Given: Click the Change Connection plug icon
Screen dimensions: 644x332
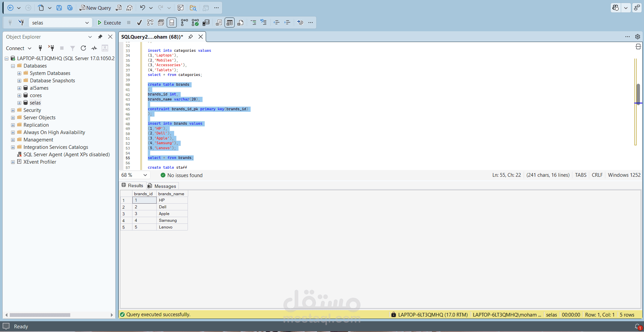Looking at the screenshot, I should point(21,23).
